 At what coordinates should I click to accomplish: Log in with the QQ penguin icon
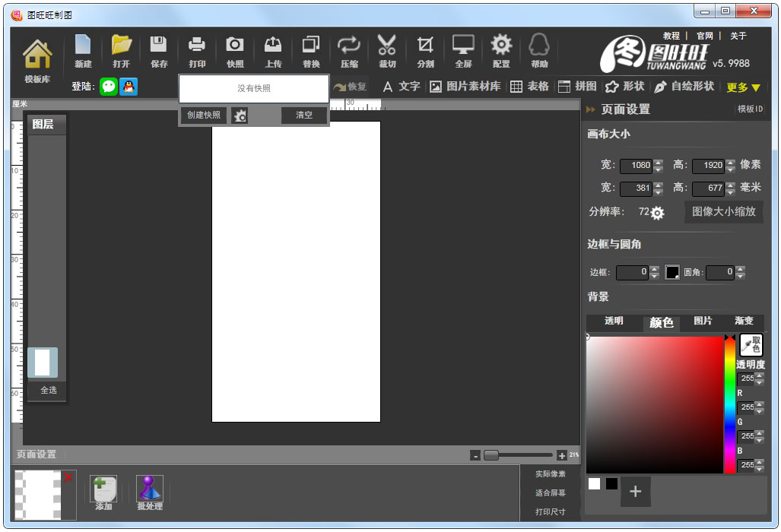pos(129,87)
